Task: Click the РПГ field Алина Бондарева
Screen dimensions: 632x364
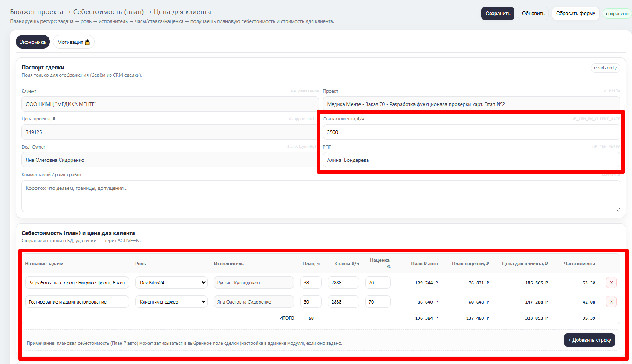Action: tap(471, 160)
